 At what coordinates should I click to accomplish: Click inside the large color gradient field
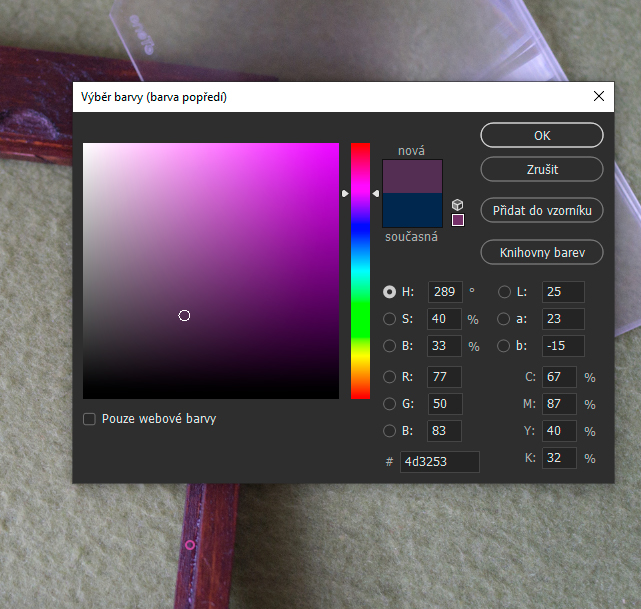(x=211, y=271)
